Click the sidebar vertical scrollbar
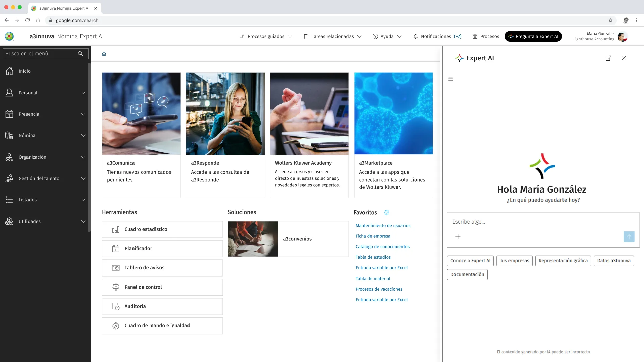 coord(89,147)
